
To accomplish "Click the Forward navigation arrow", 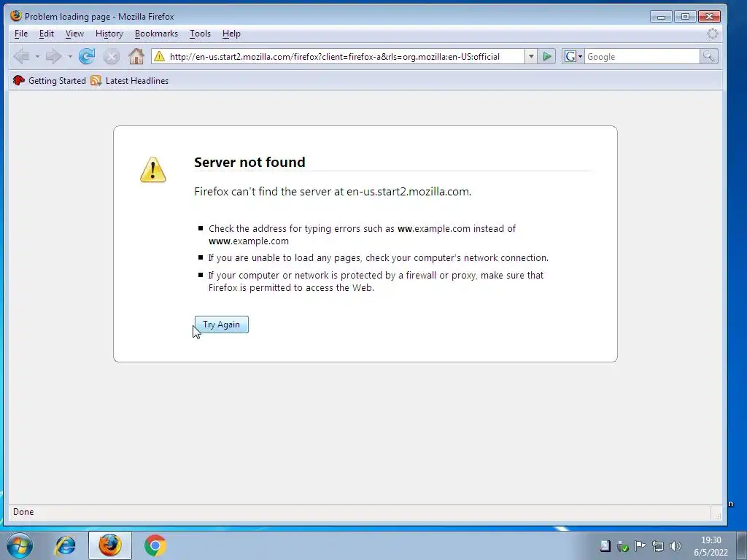I will click(53, 57).
